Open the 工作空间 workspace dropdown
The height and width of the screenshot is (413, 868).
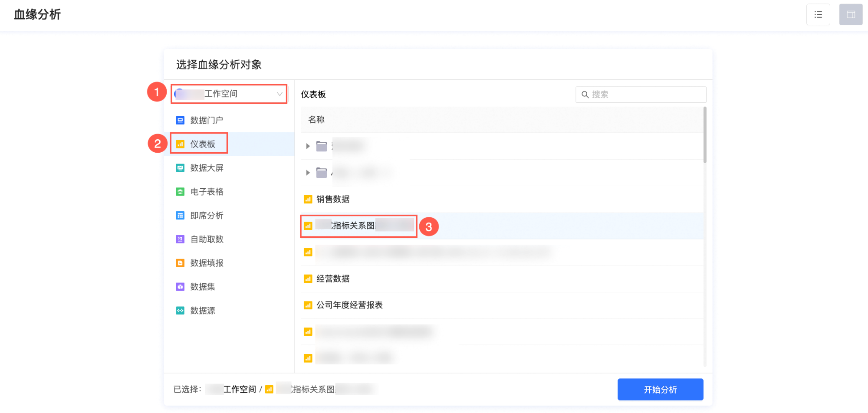[229, 94]
